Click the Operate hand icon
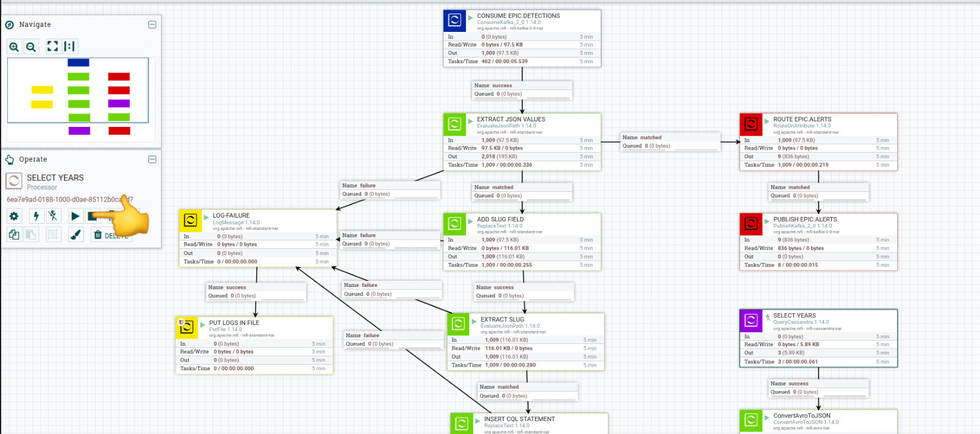This screenshot has width=980, height=434. [x=10, y=159]
